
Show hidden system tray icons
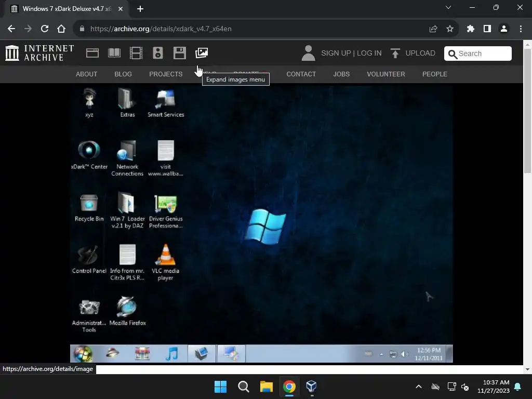419,387
